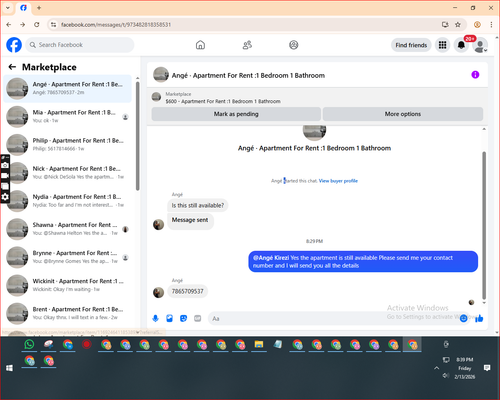Click the red record icon in the taskbar
Viewport: 500px width, 400px height.
(x=87, y=344)
